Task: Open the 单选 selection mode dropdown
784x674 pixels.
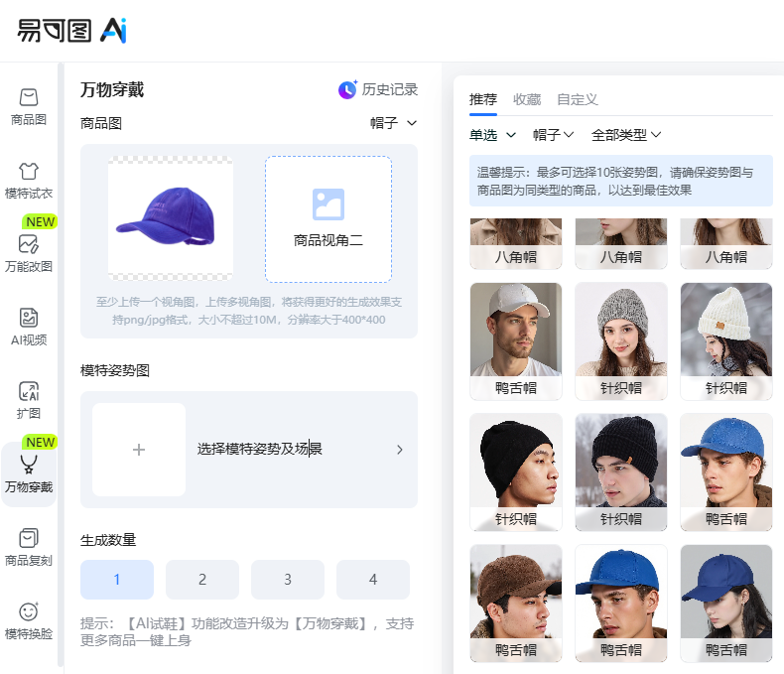Action: 492,135
